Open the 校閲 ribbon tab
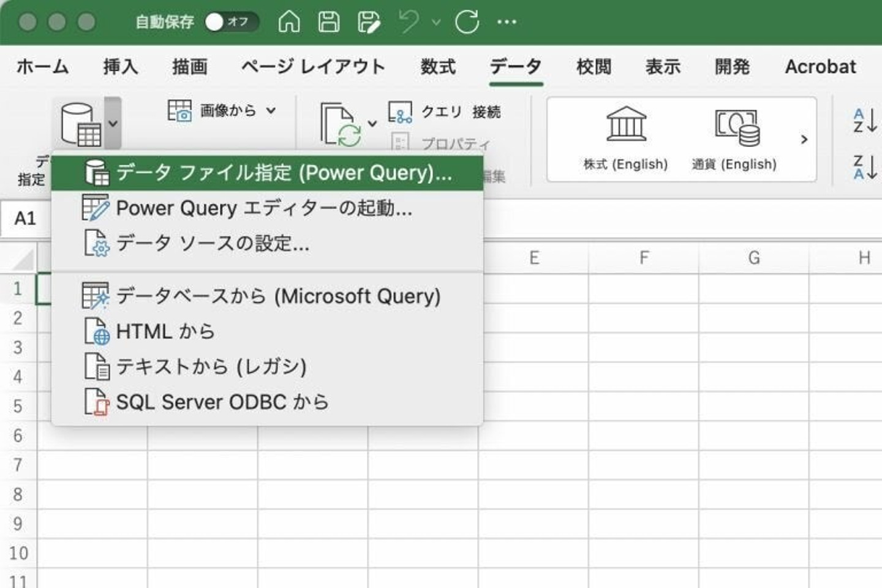882x588 pixels. (594, 66)
